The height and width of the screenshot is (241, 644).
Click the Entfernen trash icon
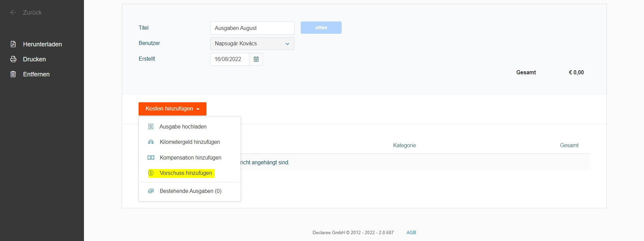point(13,74)
